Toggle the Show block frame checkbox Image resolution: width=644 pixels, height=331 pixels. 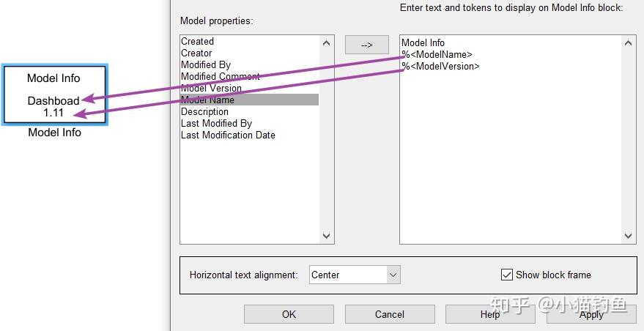[507, 275]
